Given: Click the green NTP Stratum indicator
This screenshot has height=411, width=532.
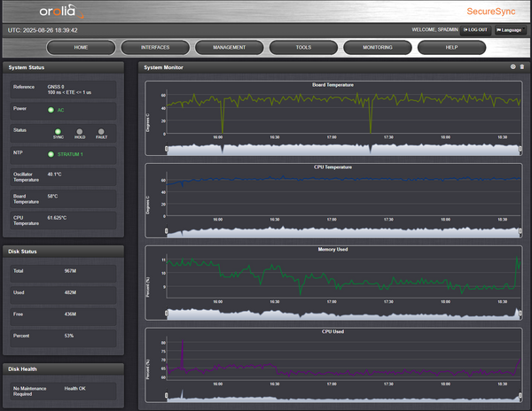Looking at the screenshot, I should [51, 154].
